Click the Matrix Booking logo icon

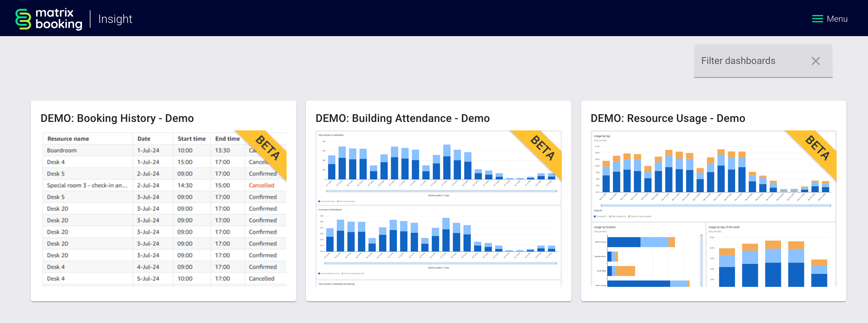[x=23, y=19]
